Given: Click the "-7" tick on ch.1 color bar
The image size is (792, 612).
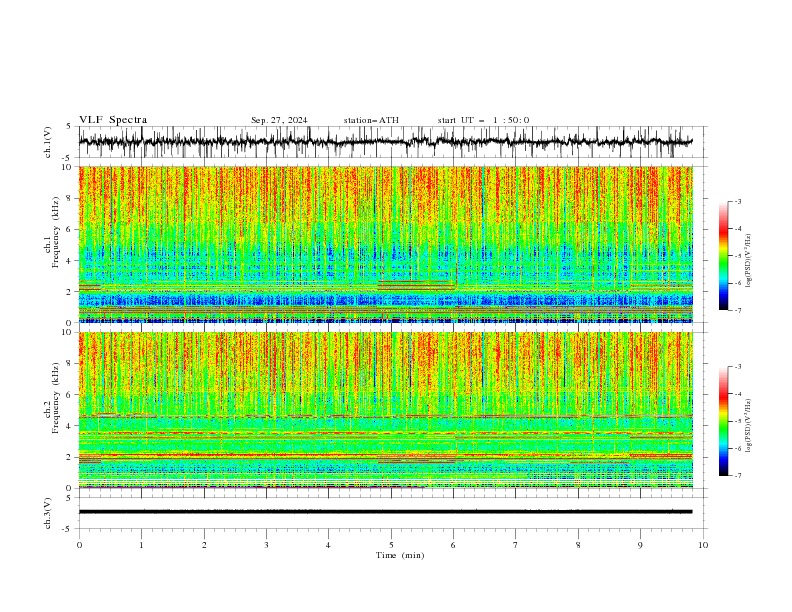Looking at the screenshot, I should pyautogui.click(x=737, y=310).
